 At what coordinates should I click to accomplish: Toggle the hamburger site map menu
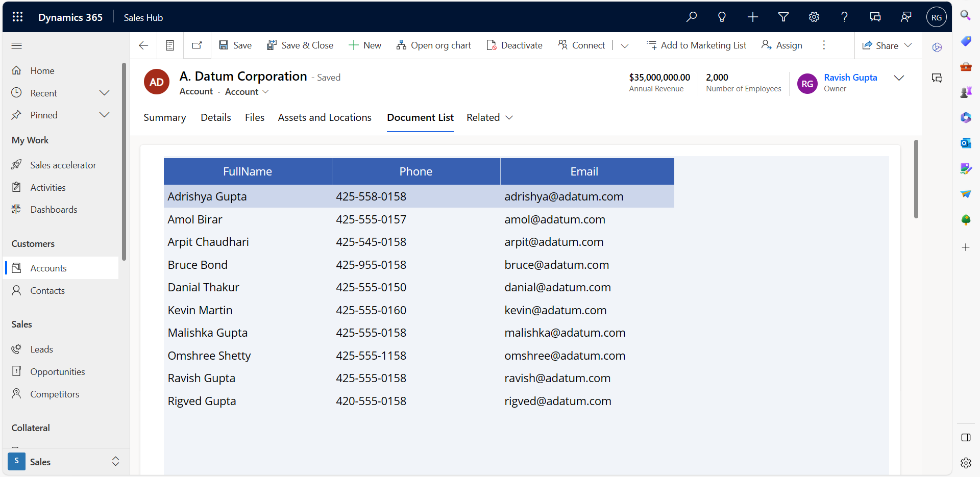17,45
